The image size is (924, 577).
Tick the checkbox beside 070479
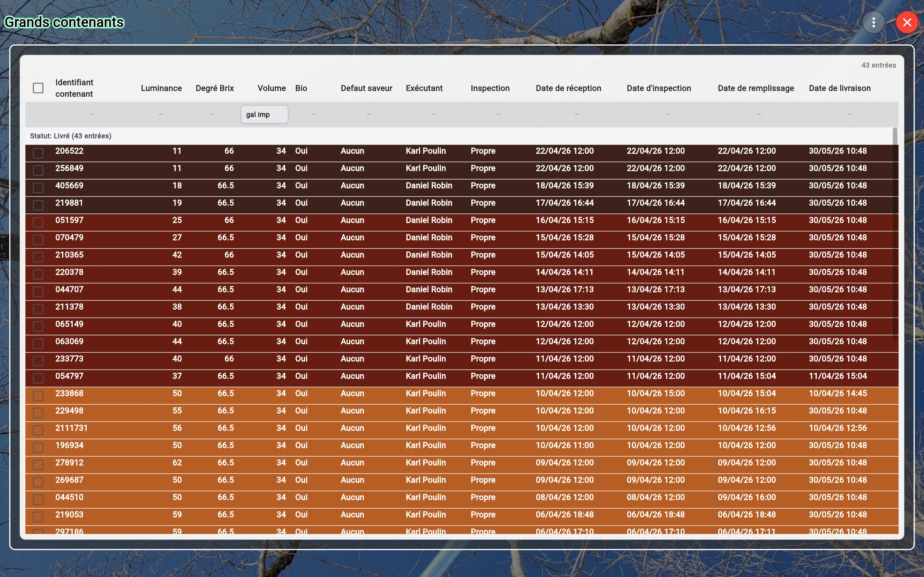pos(38,240)
